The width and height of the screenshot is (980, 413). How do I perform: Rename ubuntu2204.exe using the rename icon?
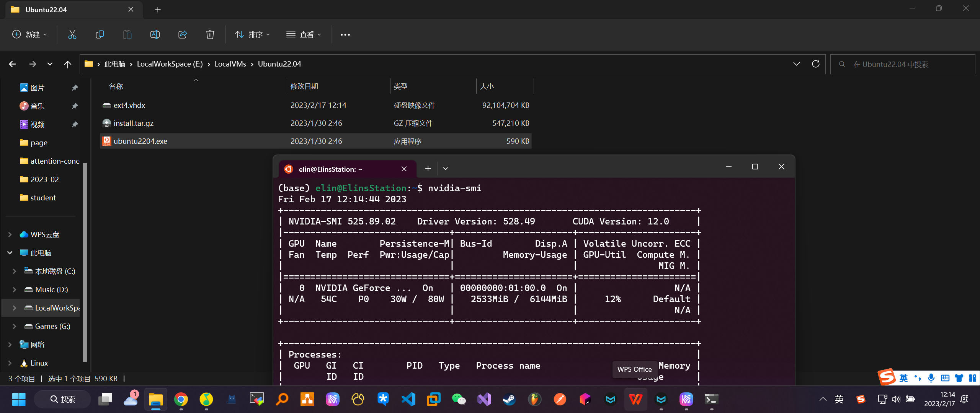point(155,34)
